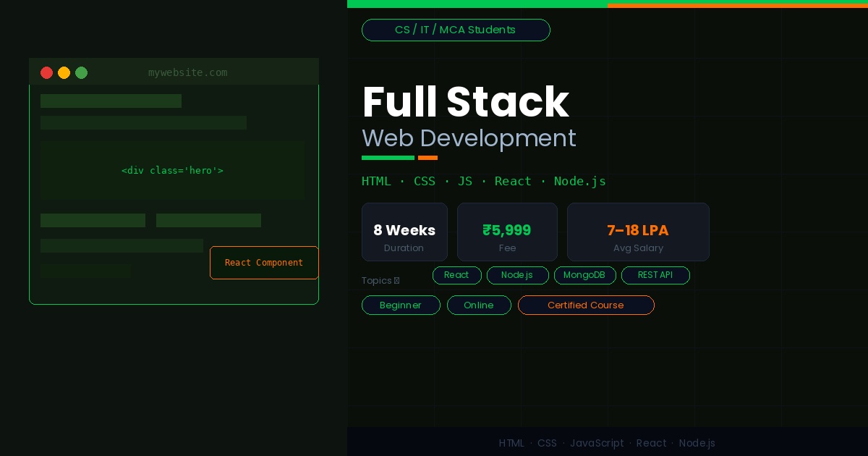
Task: Select the CS / IT / MCA Students pill
Action: [456, 30]
